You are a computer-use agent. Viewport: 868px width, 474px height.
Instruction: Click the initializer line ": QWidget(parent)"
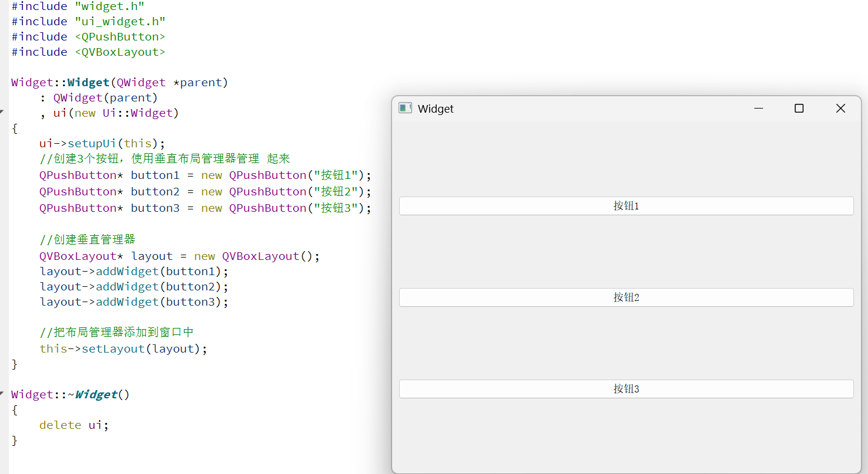99,97
